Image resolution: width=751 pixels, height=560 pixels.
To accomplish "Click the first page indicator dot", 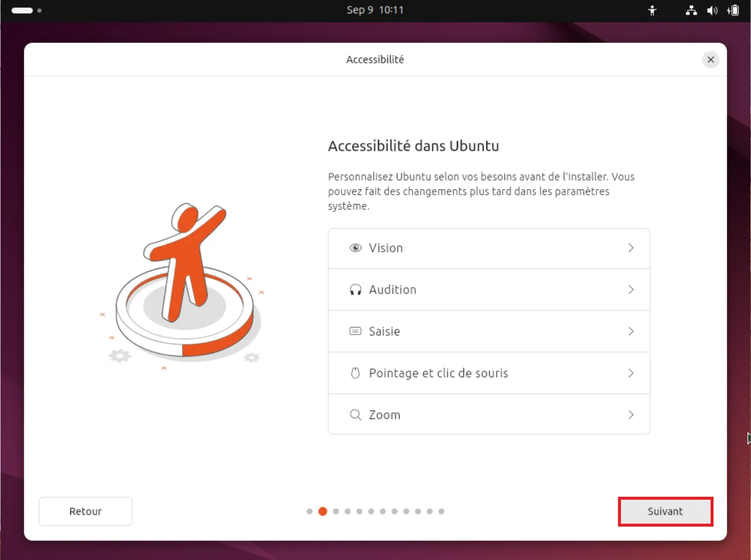I will click(309, 511).
